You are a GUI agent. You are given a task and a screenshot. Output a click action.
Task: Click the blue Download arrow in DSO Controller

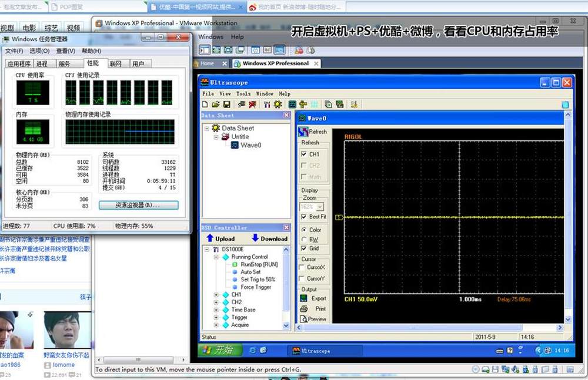(x=255, y=238)
